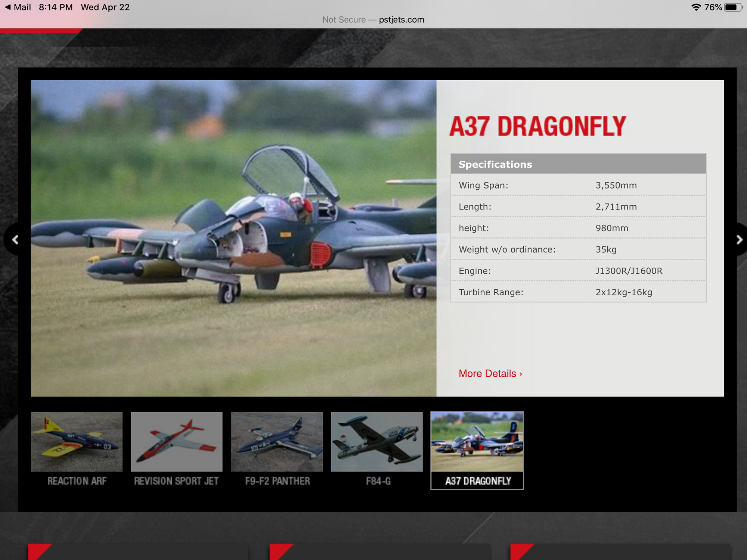Tap the Not Secure warning text
747x560 pixels.
click(344, 20)
